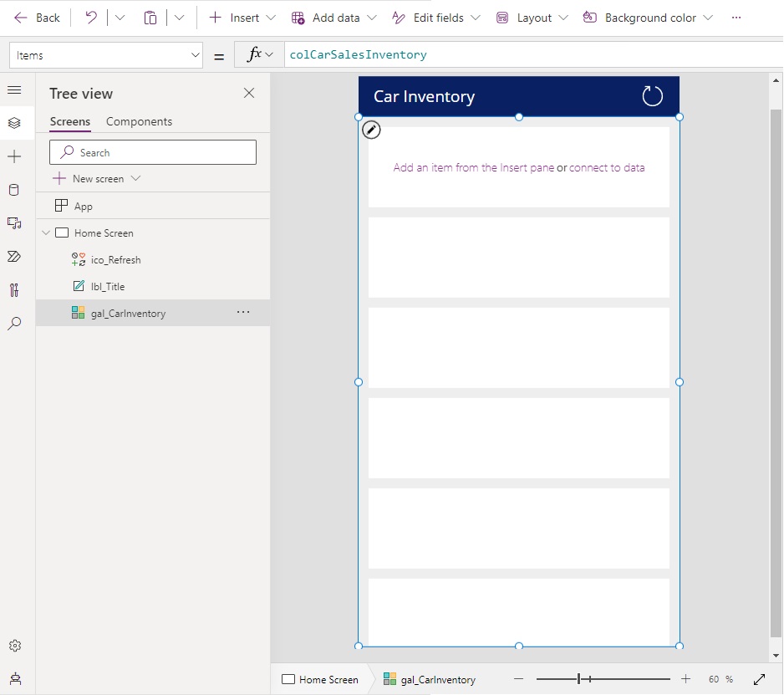Click the refresh icon in app header
This screenshot has width=784, height=695.
[x=653, y=96]
